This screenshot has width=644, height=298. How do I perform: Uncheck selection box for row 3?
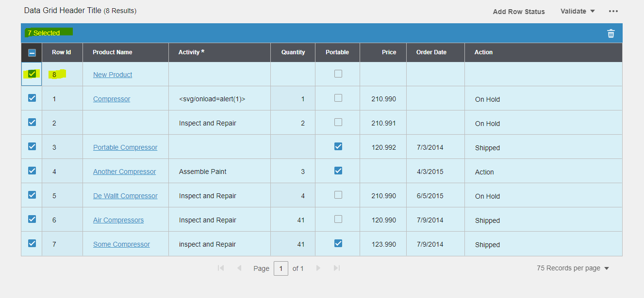coord(32,146)
